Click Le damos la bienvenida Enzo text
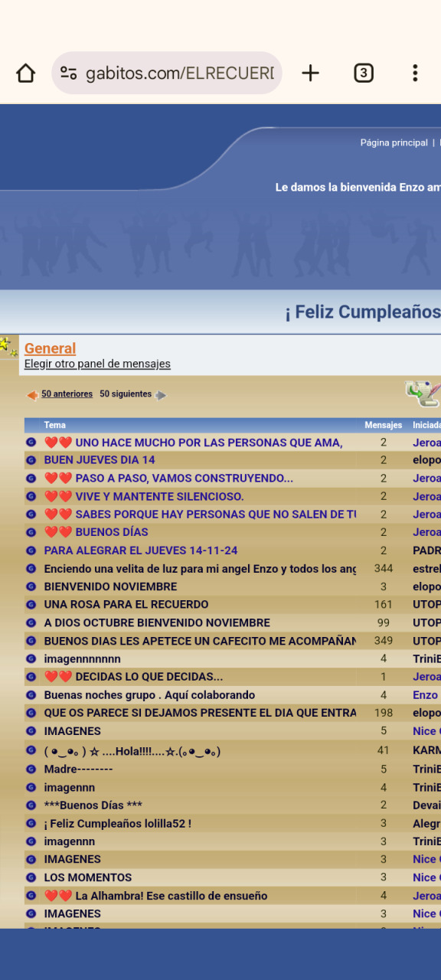The image size is (441, 980). 358,187
